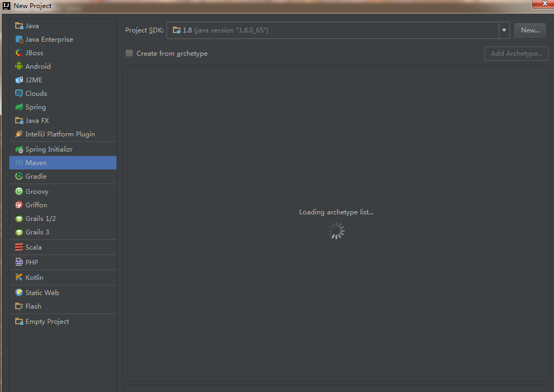Click the Kotlin K icon
This screenshot has width=554, height=392.
tap(19, 277)
